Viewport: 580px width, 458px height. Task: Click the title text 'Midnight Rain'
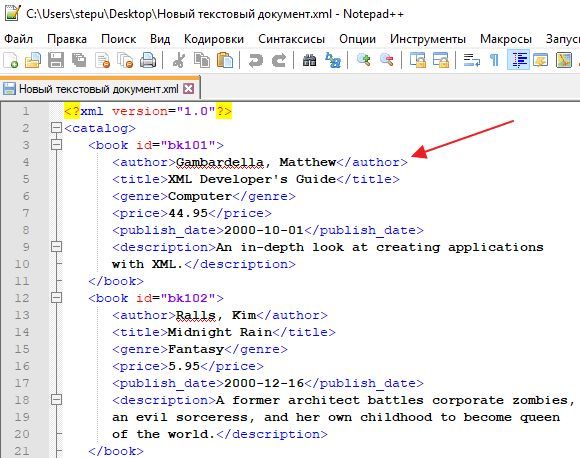220,332
